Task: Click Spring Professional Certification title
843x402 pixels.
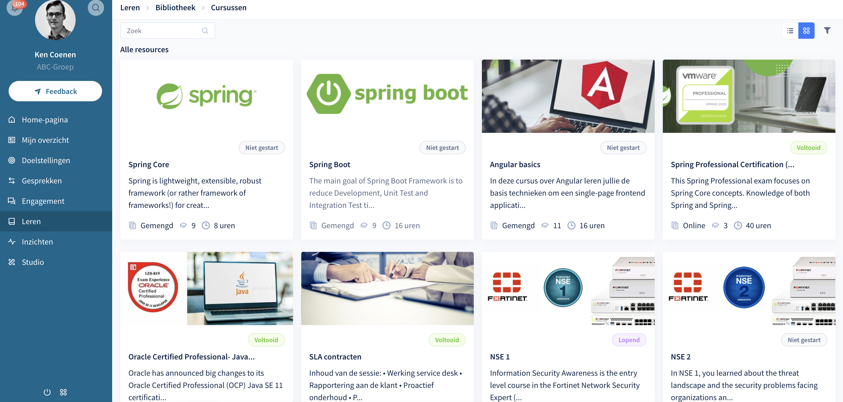Action: tap(732, 164)
